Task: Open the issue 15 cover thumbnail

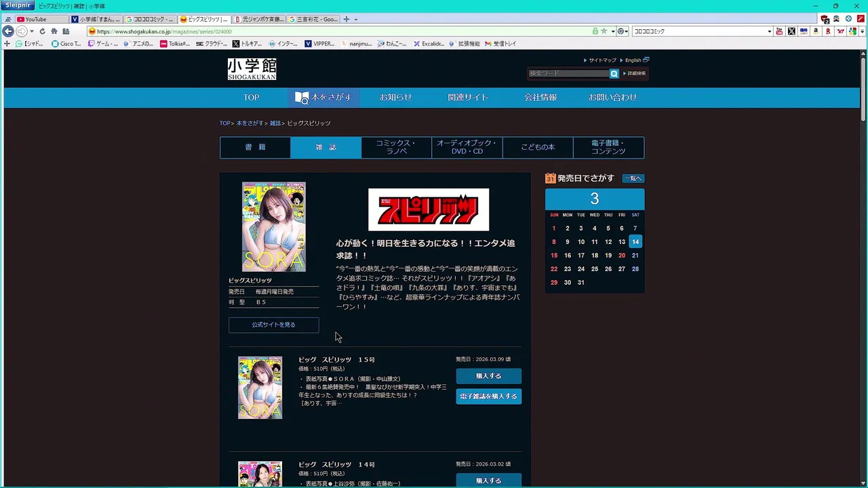Action: [260, 388]
